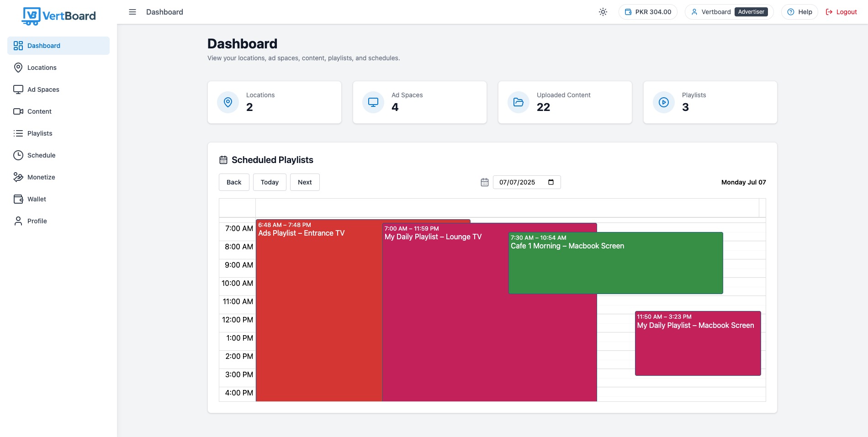The height and width of the screenshot is (437, 868).
Task: Click the 07/07/2025 date input field
Action: coord(519,182)
